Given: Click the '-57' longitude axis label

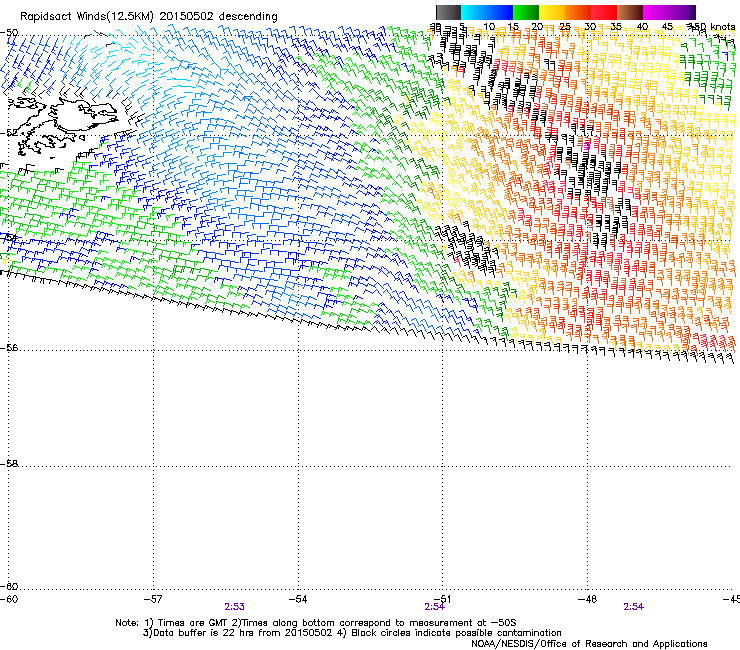Looking at the screenshot, I should (153, 599).
